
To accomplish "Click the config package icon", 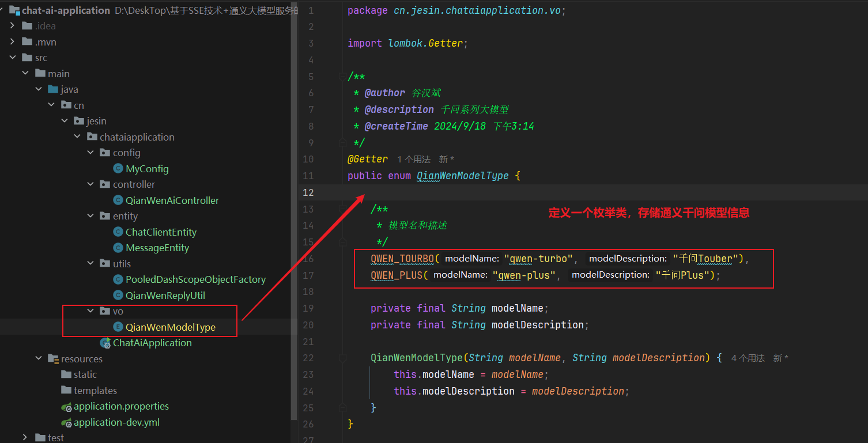I will tap(105, 153).
